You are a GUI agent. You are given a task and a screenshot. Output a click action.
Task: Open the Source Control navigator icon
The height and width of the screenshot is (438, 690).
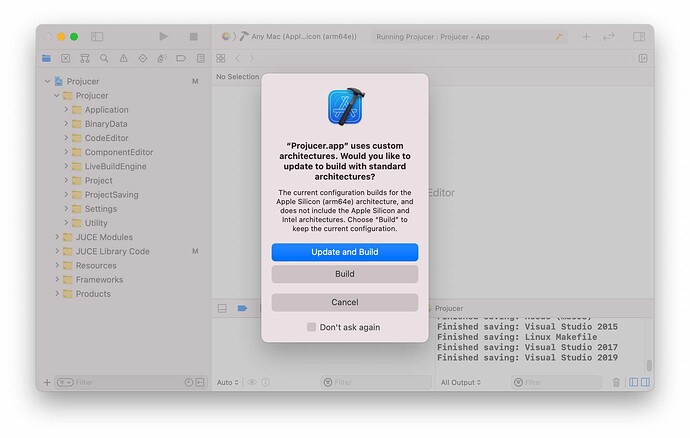pyautogui.click(x=66, y=58)
